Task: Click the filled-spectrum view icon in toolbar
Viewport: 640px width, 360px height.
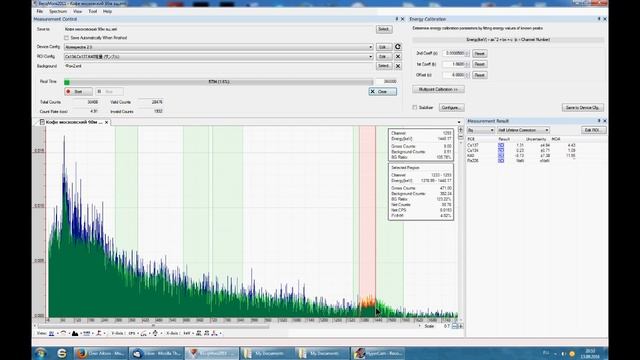Action: click(x=75, y=333)
